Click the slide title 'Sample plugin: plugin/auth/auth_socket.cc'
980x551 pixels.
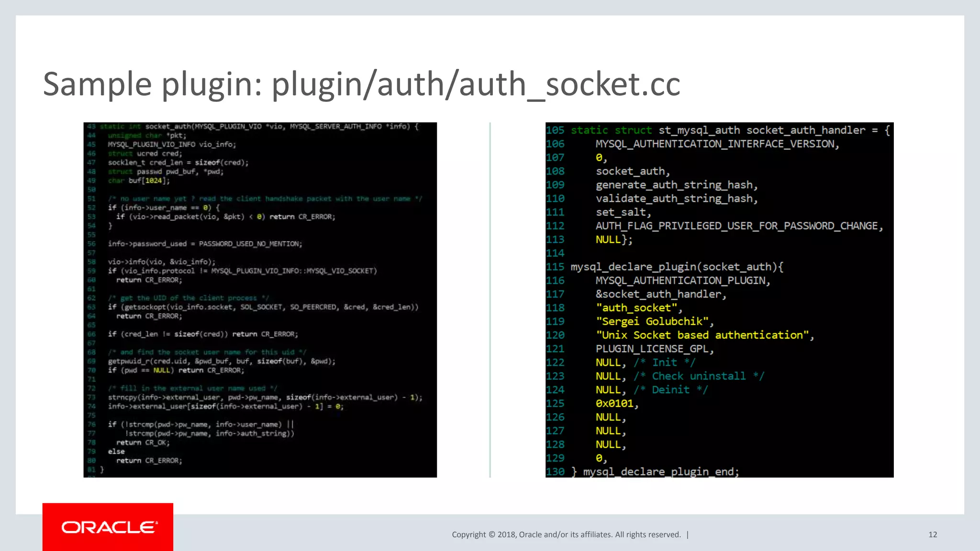pyautogui.click(x=361, y=85)
